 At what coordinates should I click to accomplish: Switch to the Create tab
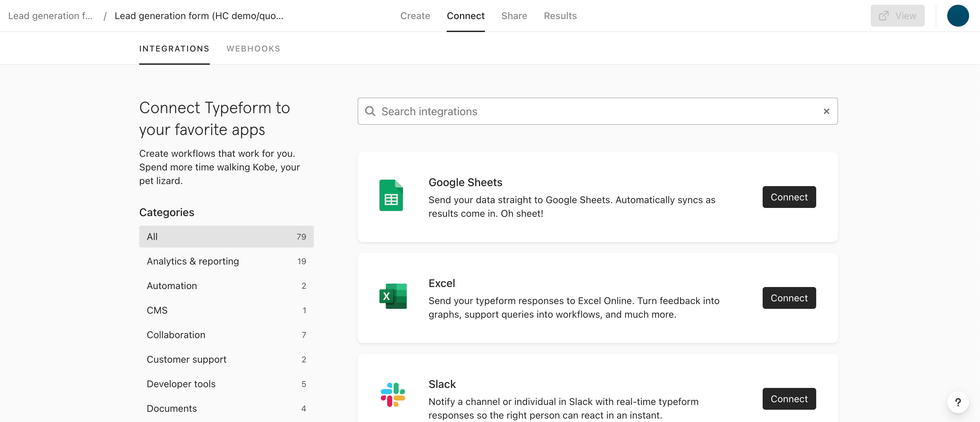click(x=415, y=16)
